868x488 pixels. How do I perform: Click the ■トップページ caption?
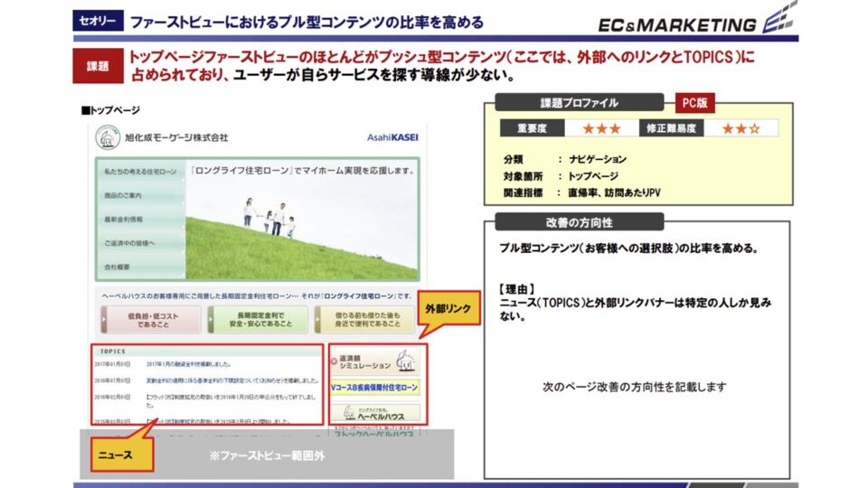(110, 110)
